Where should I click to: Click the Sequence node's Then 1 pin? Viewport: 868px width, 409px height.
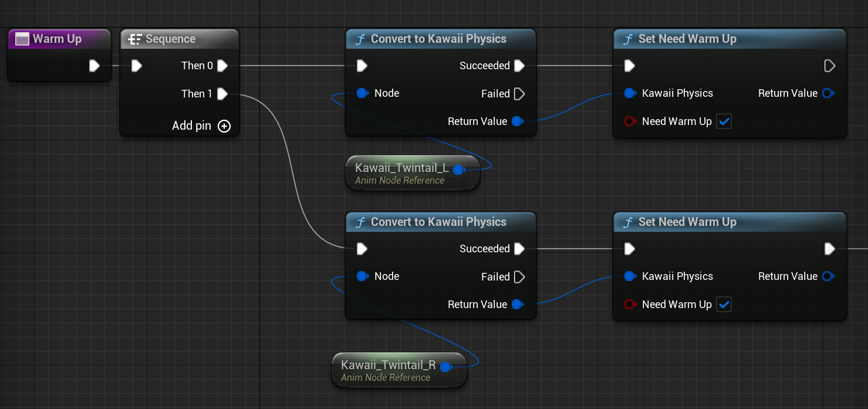coord(222,94)
